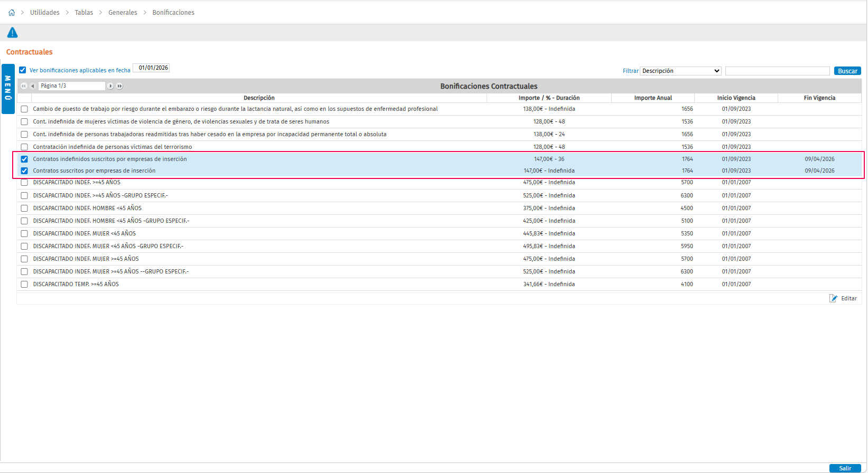
Task: Click the Editar link
Action: click(x=849, y=298)
